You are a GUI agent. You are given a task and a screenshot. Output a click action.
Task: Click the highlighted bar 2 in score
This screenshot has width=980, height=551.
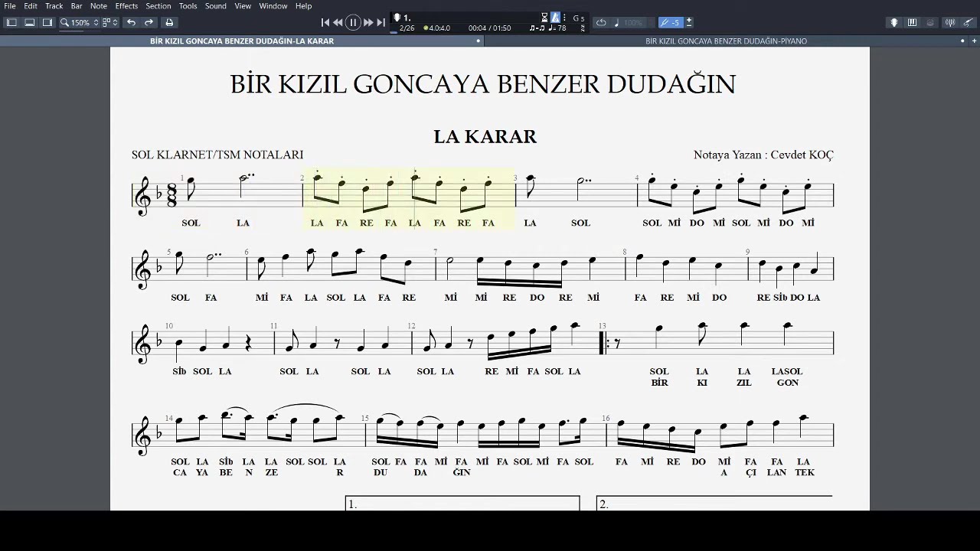(x=410, y=199)
